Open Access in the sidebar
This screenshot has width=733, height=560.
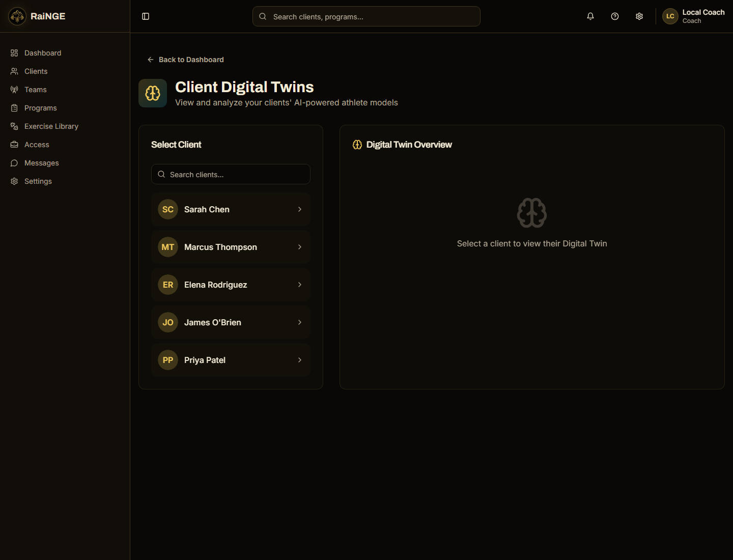(x=37, y=145)
